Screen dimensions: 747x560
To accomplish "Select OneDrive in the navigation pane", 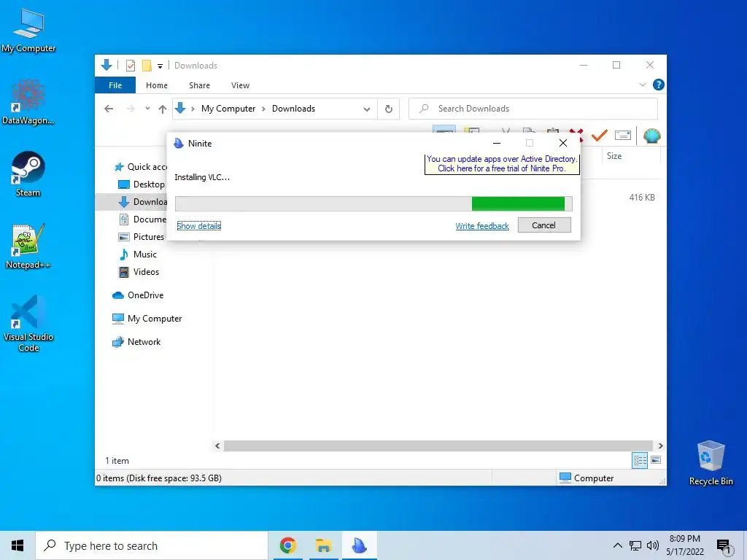I will tap(138, 295).
